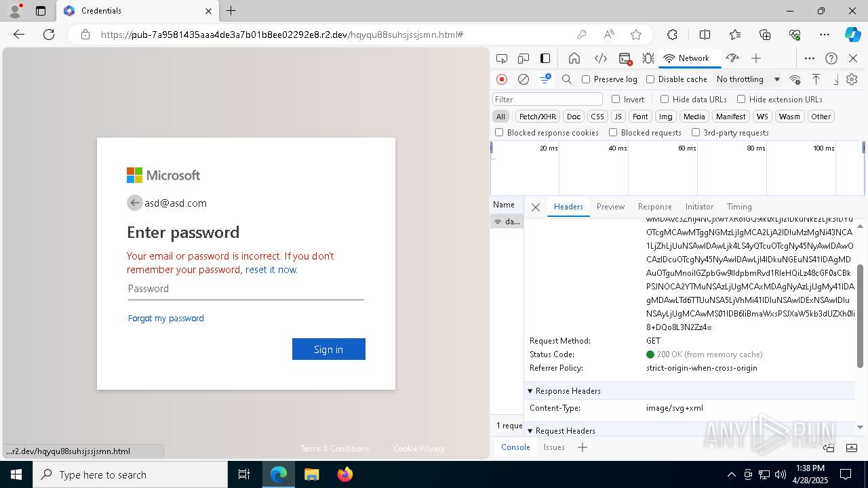Screen dimensions: 868x488
Task: Open Edge Settings and more menu
Action: (x=825, y=35)
